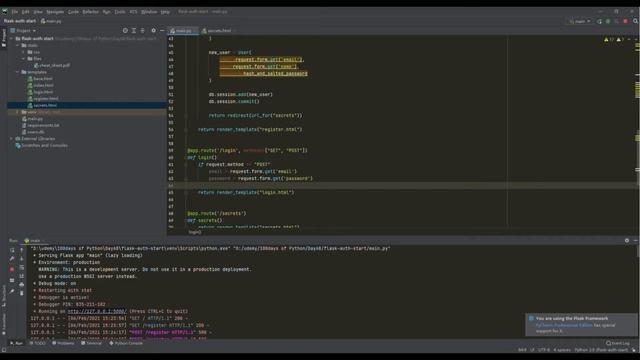Image resolution: width=640 pixels, height=360 pixels.
Task: Click the print icon in Run panel
Action: (x=22, y=284)
